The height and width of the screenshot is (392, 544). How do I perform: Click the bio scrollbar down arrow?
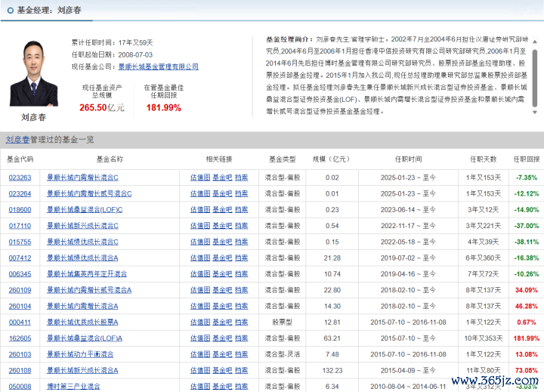coord(535,113)
